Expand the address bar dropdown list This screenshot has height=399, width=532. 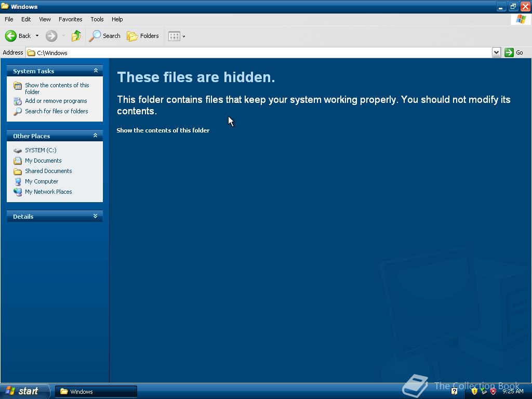pyautogui.click(x=496, y=52)
